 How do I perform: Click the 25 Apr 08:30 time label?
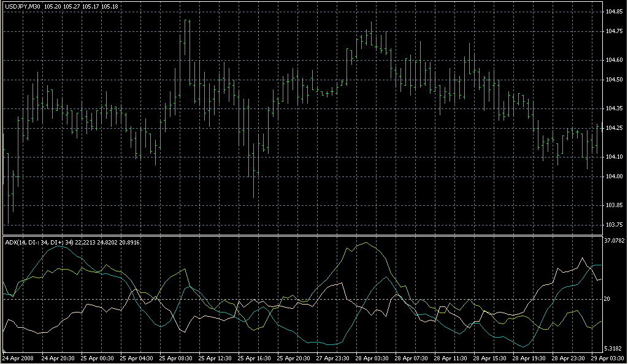click(177, 357)
